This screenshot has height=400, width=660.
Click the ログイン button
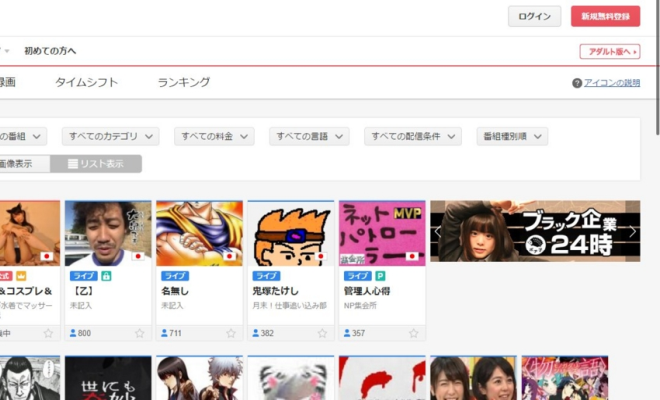(534, 16)
